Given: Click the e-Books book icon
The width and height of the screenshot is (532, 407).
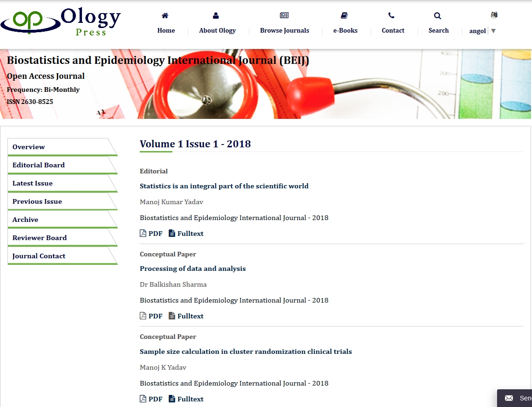Looking at the screenshot, I should [344, 15].
